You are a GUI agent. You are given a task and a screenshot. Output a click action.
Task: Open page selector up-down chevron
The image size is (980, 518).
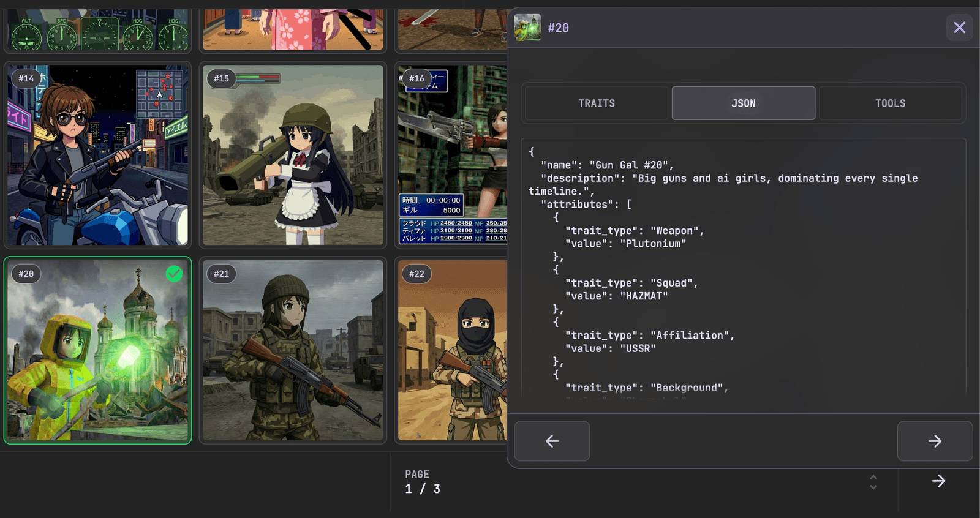873,482
